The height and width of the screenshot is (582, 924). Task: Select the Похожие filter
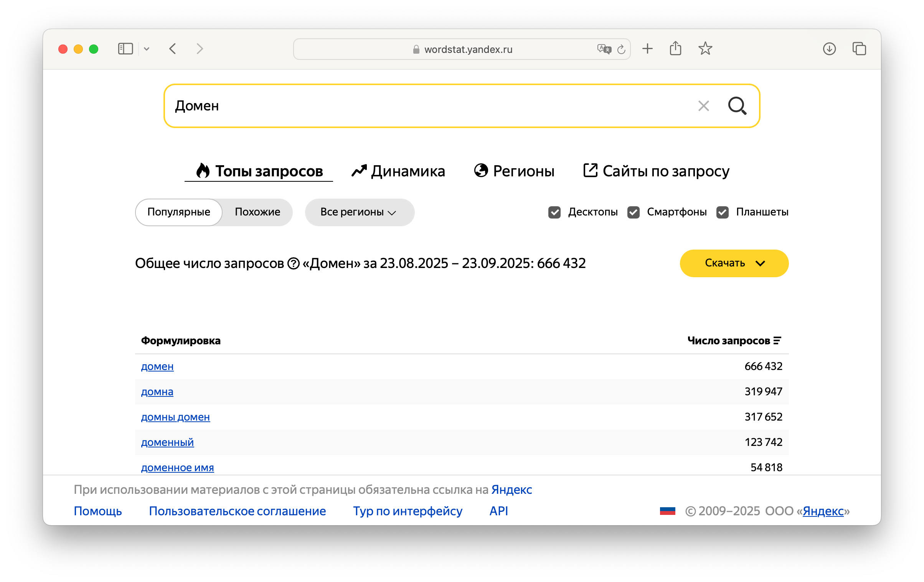[257, 212]
